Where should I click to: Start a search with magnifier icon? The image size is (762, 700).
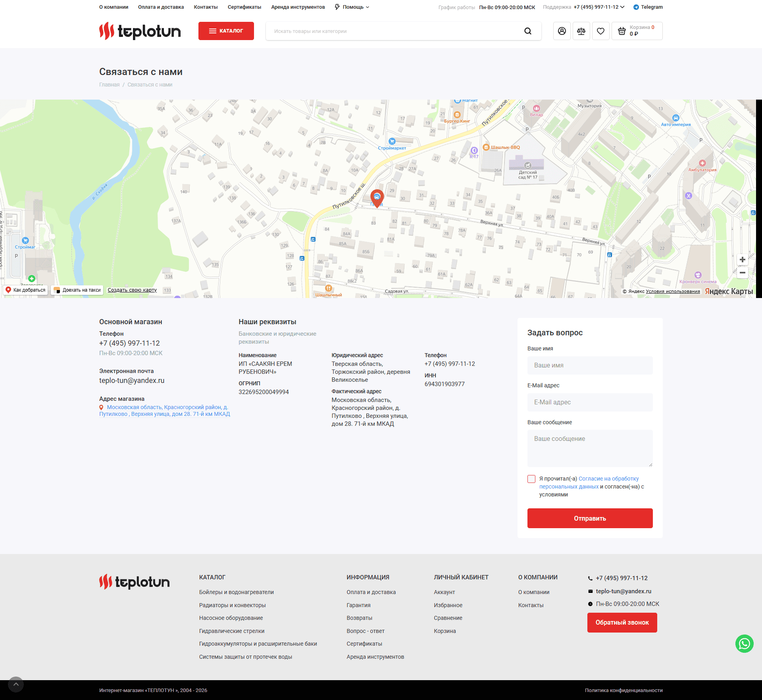tap(528, 31)
